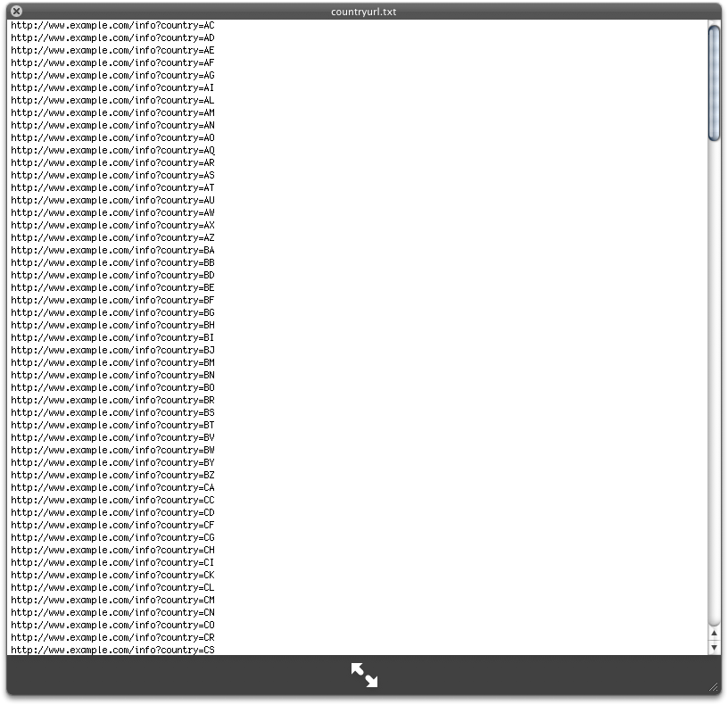This screenshot has width=728, height=705.
Task: Select the line ending country=AO
Action: coord(112,138)
